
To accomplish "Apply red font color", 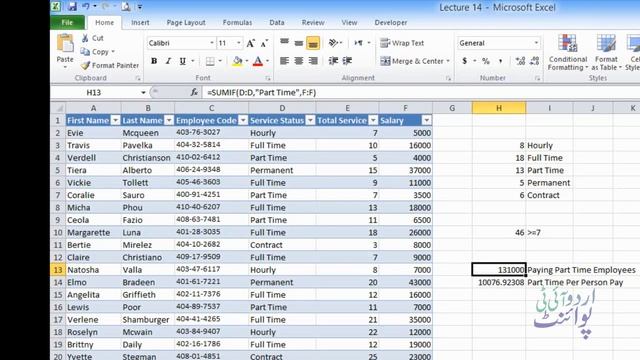I will [258, 61].
